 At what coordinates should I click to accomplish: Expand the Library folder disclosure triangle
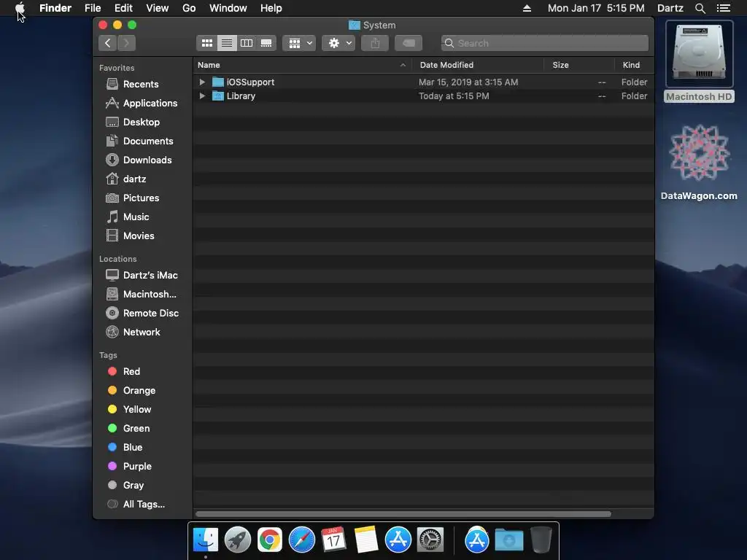(202, 96)
